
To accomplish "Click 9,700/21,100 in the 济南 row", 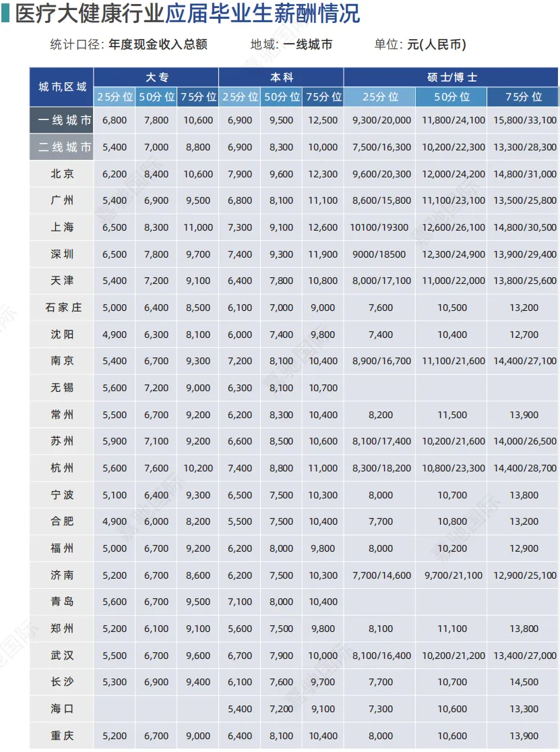I will tap(453, 575).
